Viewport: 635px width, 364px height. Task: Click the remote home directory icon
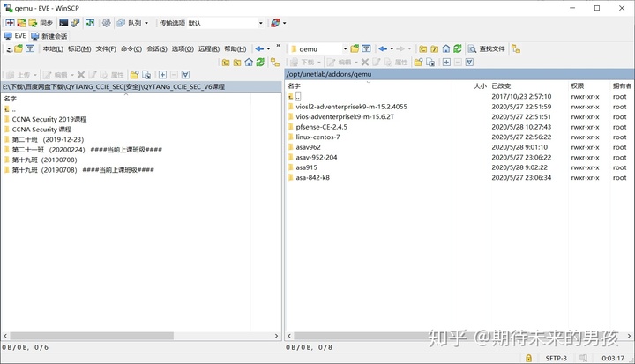446,49
